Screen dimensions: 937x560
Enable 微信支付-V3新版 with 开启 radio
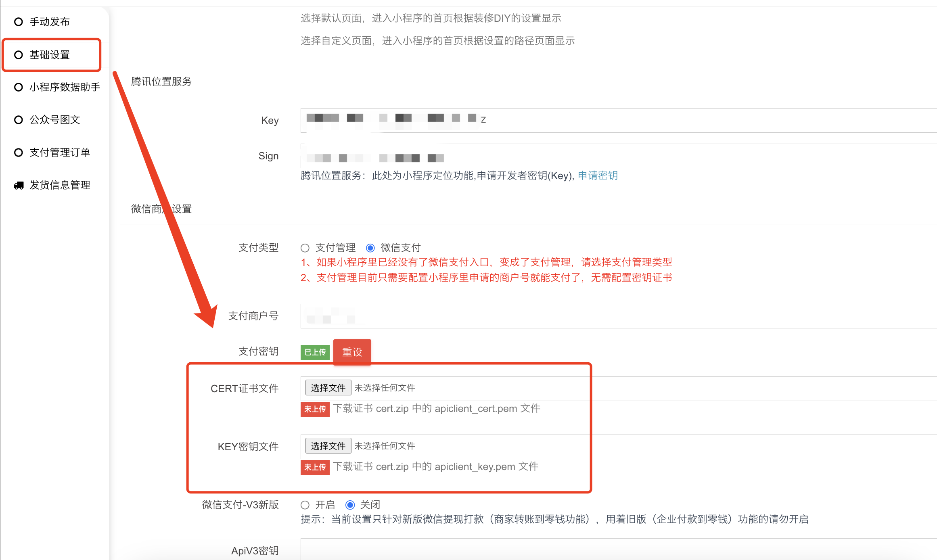[x=305, y=505]
